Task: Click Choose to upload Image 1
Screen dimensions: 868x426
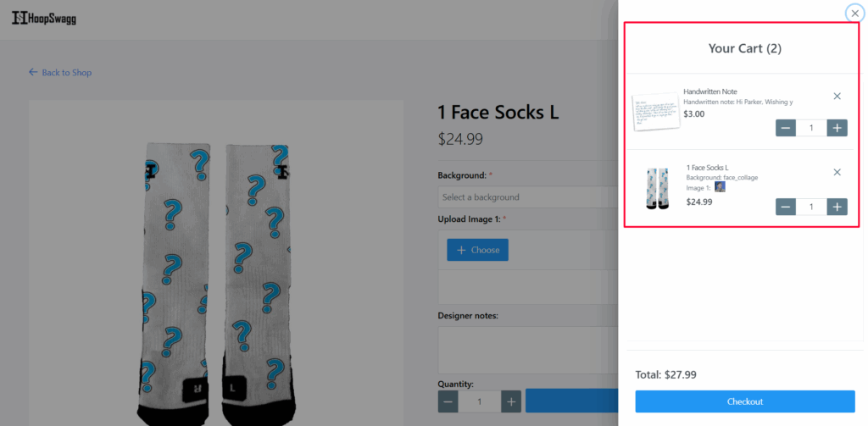Action: pyautogui.click(x=477, y=250)
